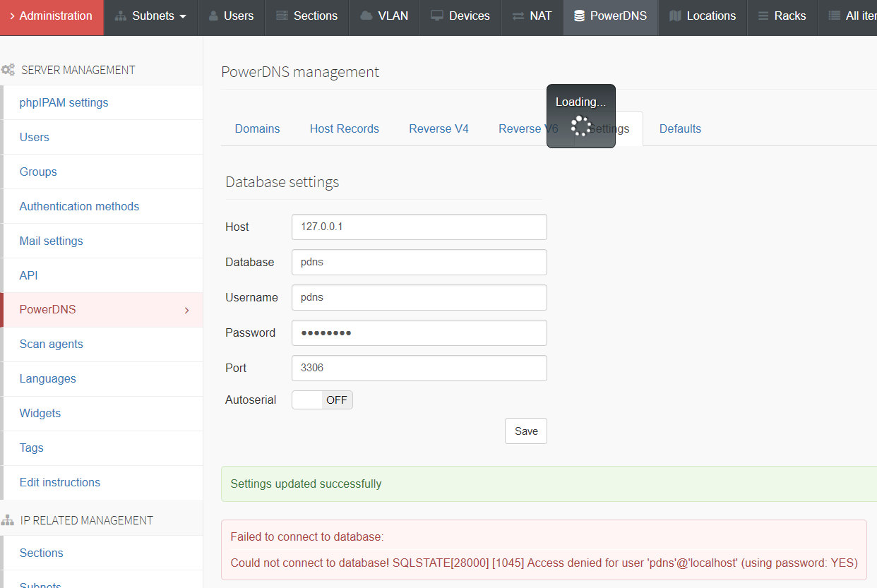The width and height of the screenshot is (877, 588).
Task: Click the PowerDNS sidebar chevron arrow
Action: click(186, 311)
